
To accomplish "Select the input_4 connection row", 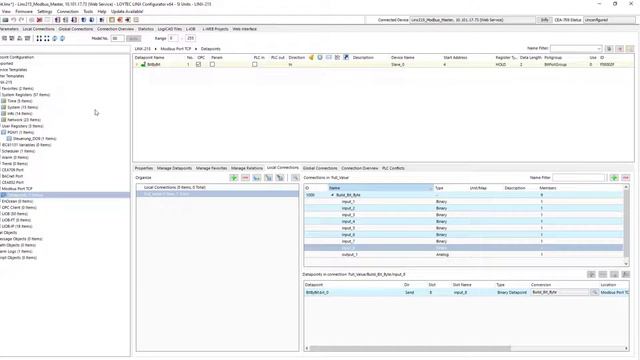I will 463,222.
